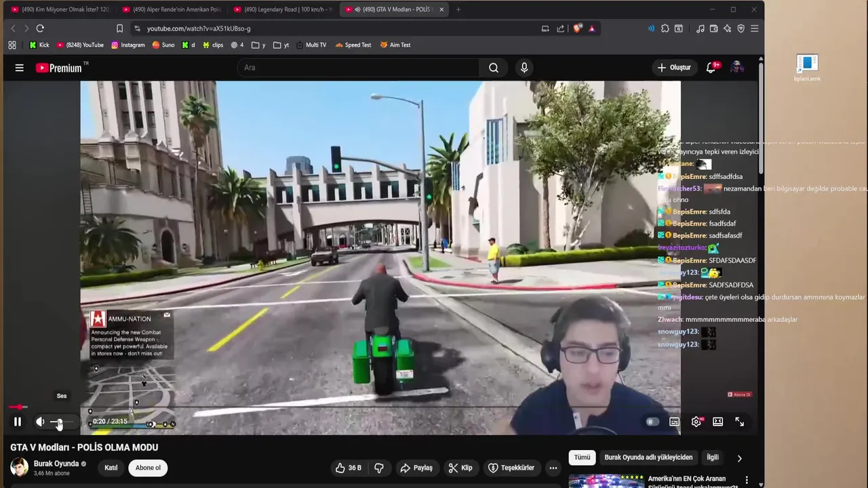Go forward in browser history
The height and width of the screenshot is (488, 868).
click(26, 28)
